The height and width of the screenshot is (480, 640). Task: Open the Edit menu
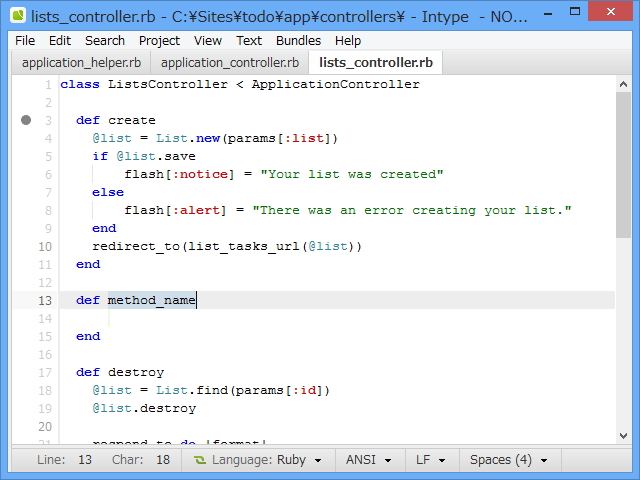click(x=60, y=41)
